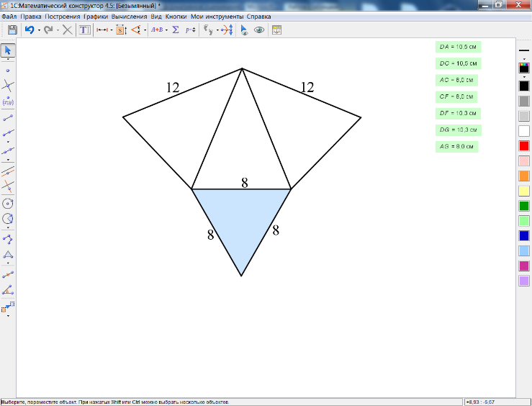Select the circular sector arc tool
Screen dimensions: 532x406
(x=8, y=219)
